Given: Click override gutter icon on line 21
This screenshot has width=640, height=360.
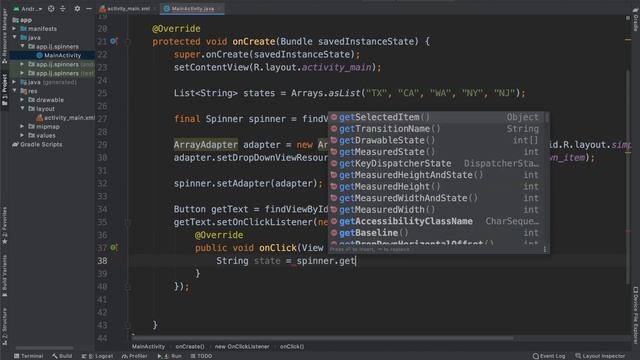Looking at the screenshot, I should point(113,41).
